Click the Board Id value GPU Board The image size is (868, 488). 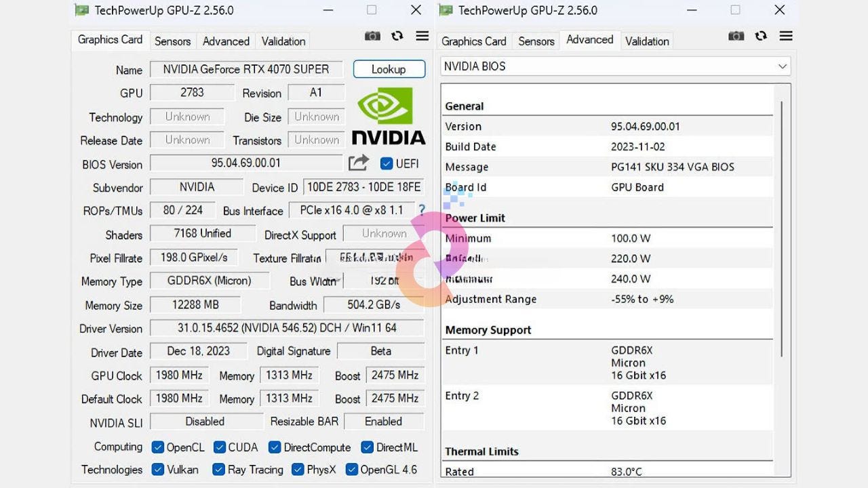(637, 187)
